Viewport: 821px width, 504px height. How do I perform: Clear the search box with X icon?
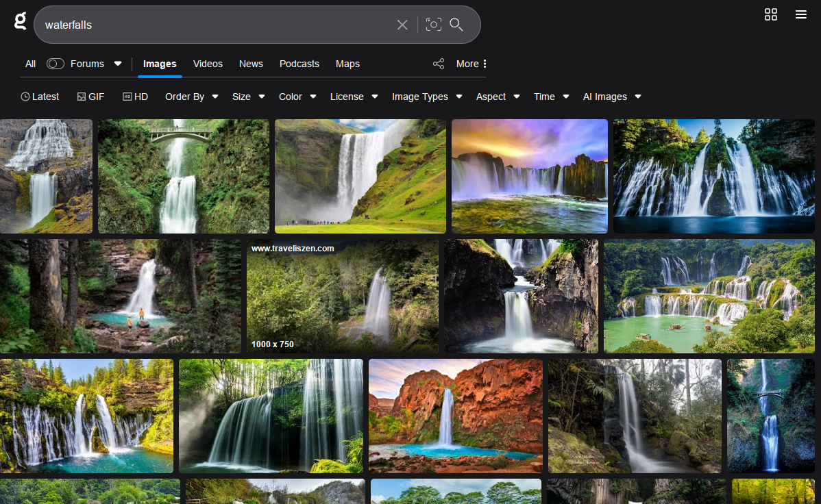pyautogui.click(x=402, y=25)
